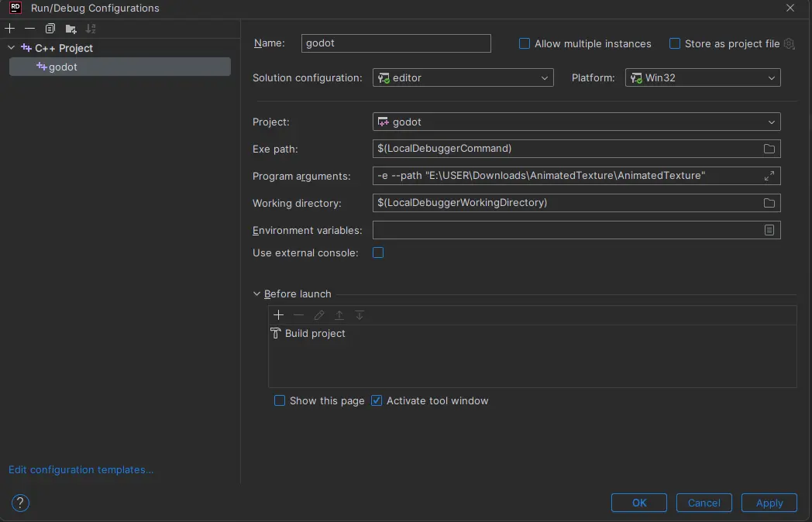Enable Store as project file
This screenshot has height=522, width=812.
click(674, 44)
